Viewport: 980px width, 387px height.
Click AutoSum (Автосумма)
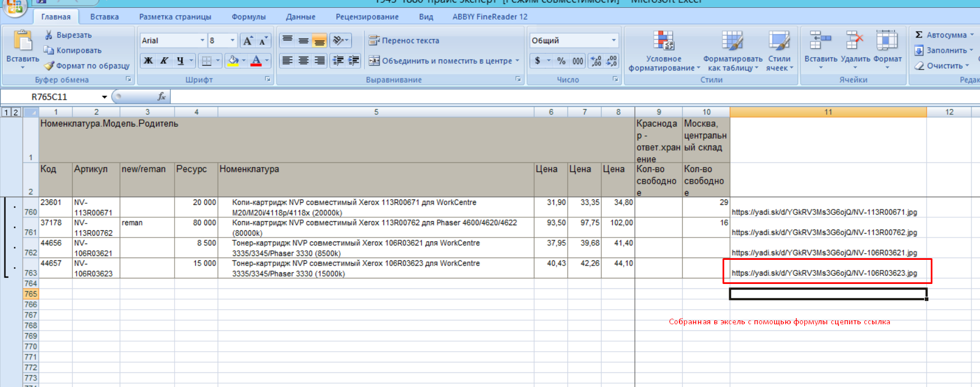coord(944,35)
